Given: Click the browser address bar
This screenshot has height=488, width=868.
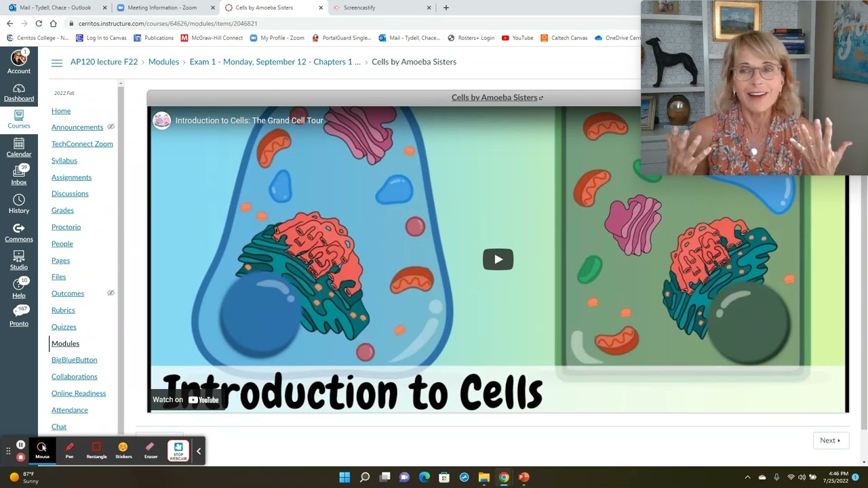Looking at the screenshot, I should click(x=353, y=23).
